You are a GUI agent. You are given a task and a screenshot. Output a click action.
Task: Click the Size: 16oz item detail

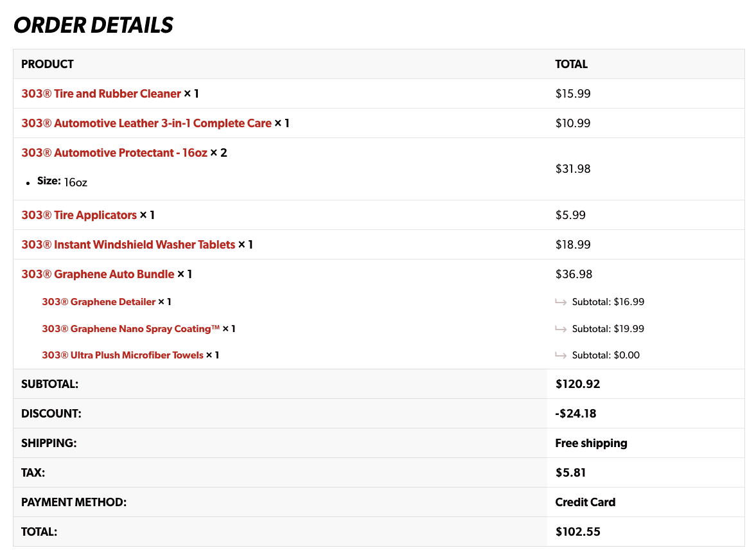coord(62,182)
